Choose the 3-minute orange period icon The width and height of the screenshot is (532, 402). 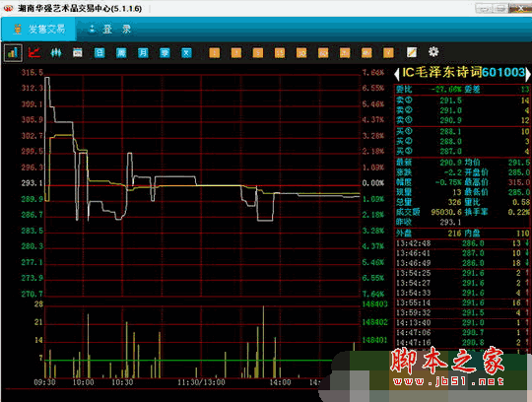click(236, 52)
